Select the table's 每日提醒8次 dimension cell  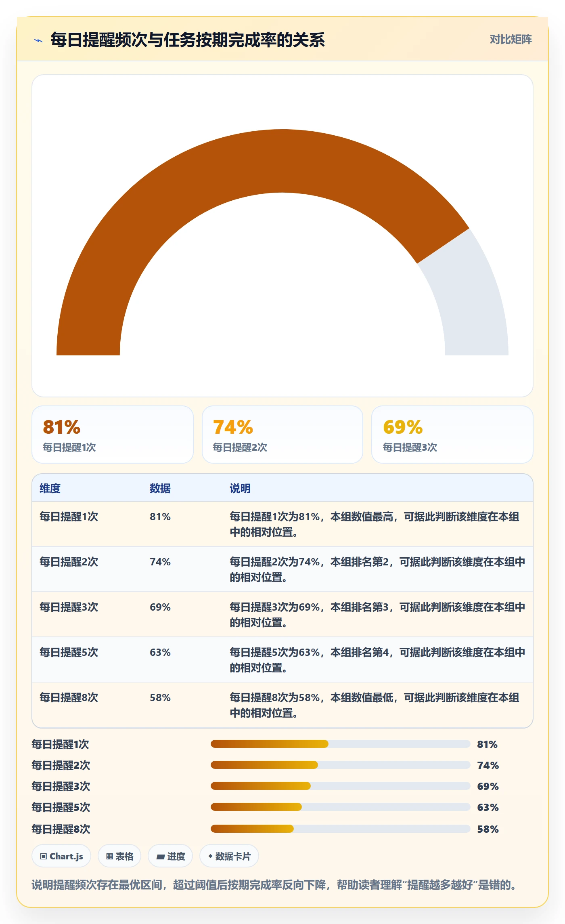click(x=69, y=697)
